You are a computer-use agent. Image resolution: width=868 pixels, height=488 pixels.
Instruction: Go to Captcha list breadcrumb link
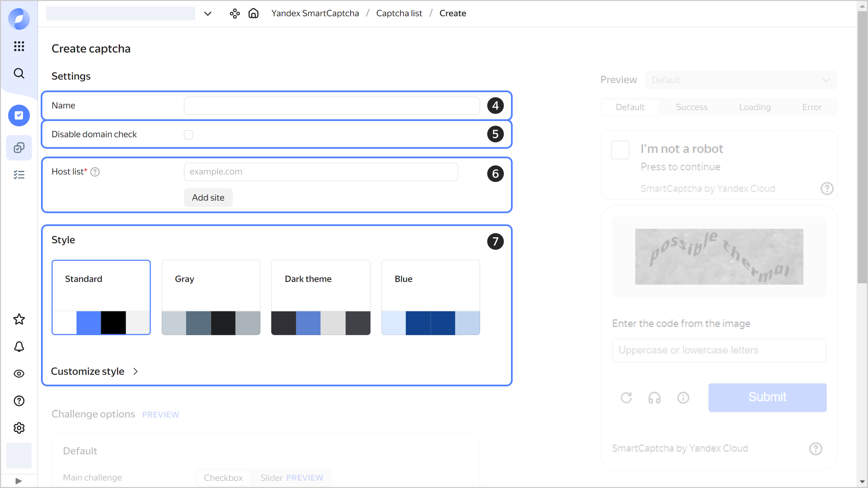tap(399, 13)
